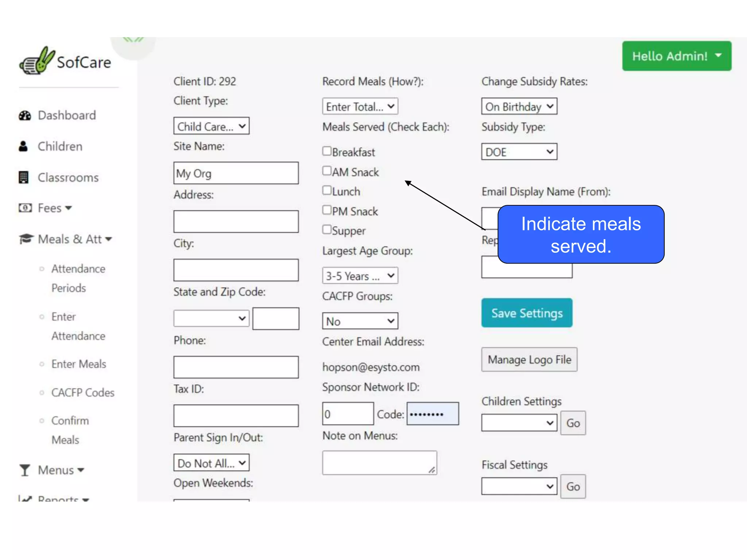Image resolution: width=747 pixels, height=560 pixels.
Task: Click the Dashboard gauge icon
Action: (x=25, y=116)
